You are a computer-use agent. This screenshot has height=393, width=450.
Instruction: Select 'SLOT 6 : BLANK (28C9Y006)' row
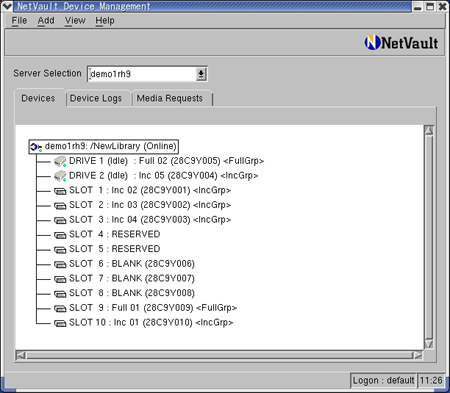[x=125, y=264]
